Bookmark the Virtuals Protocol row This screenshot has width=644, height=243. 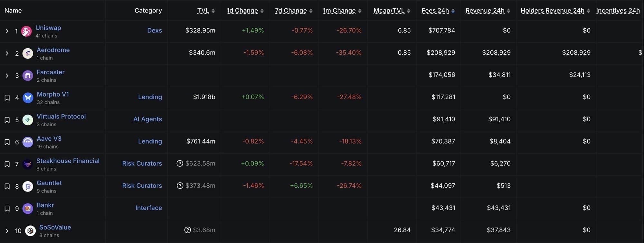point(7,120)
